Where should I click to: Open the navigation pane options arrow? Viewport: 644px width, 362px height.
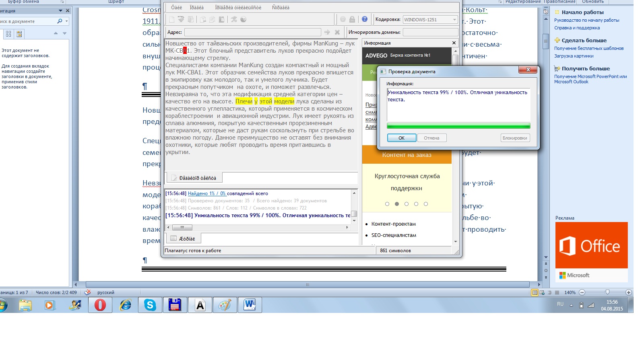pos(61,11)
